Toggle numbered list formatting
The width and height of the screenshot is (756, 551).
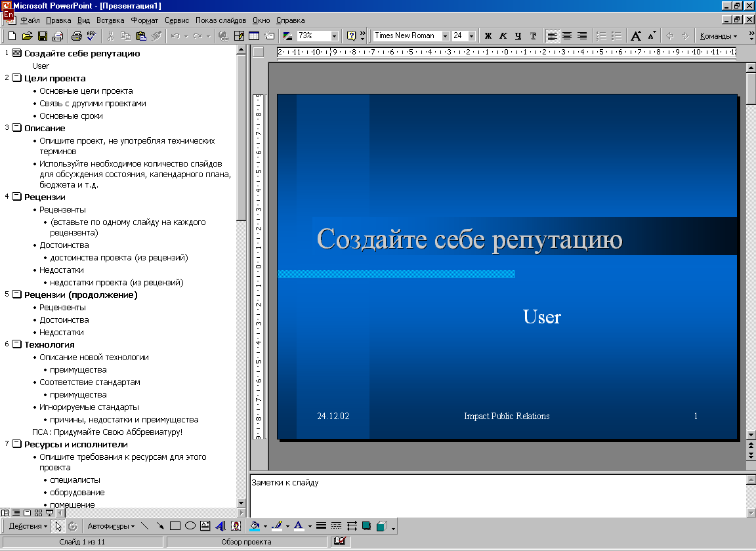[x=601, y=35]
